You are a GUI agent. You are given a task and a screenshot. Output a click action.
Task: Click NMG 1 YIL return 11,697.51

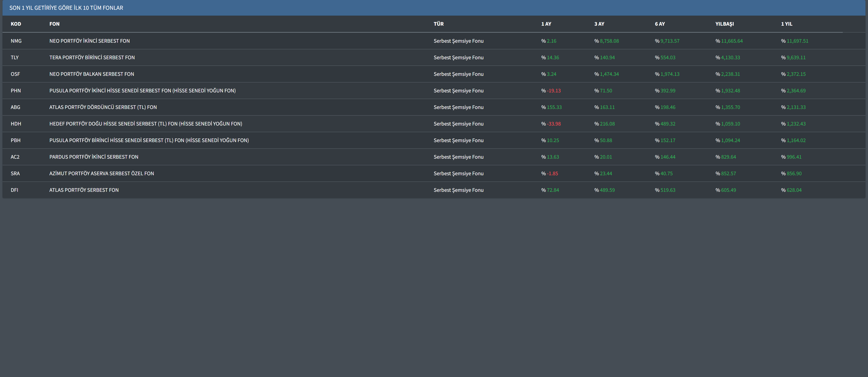click(797, 41)
